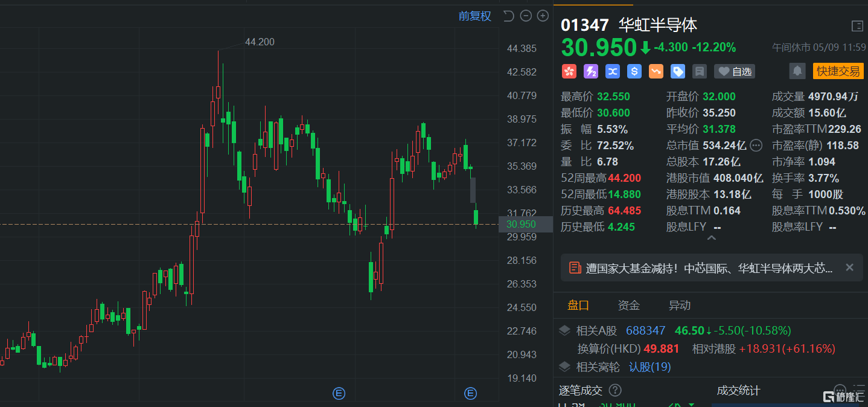Viewport: 868px width, 407px height.
Task: Click the -12.20% change percentage
Action: click(713, 47)
